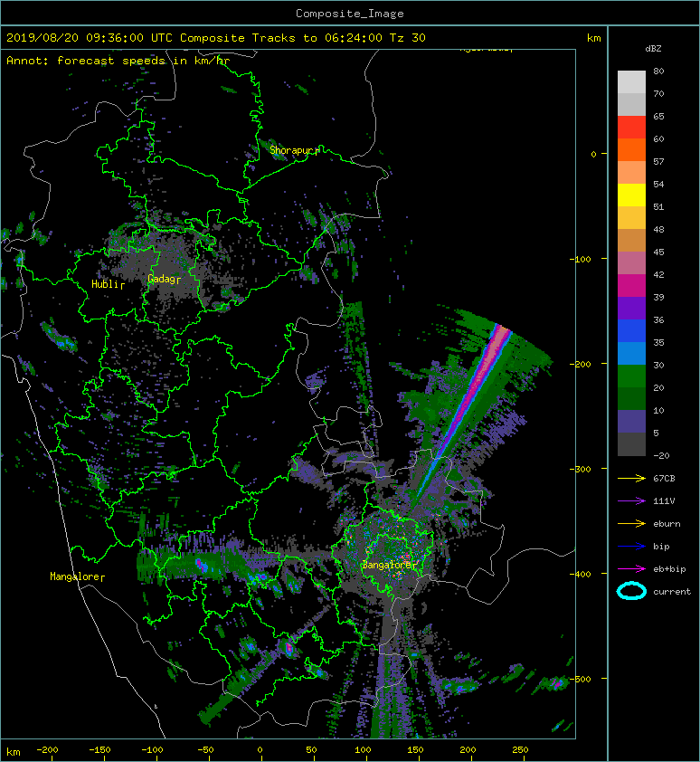The height and width of the screenshot is (762, 700).
Task: Click the 250 tick on the horizontal km axis
Action: (520, 750)
